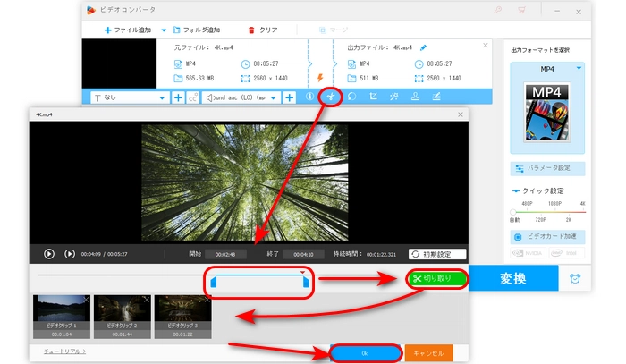Click the file info icon

[310, 97]
